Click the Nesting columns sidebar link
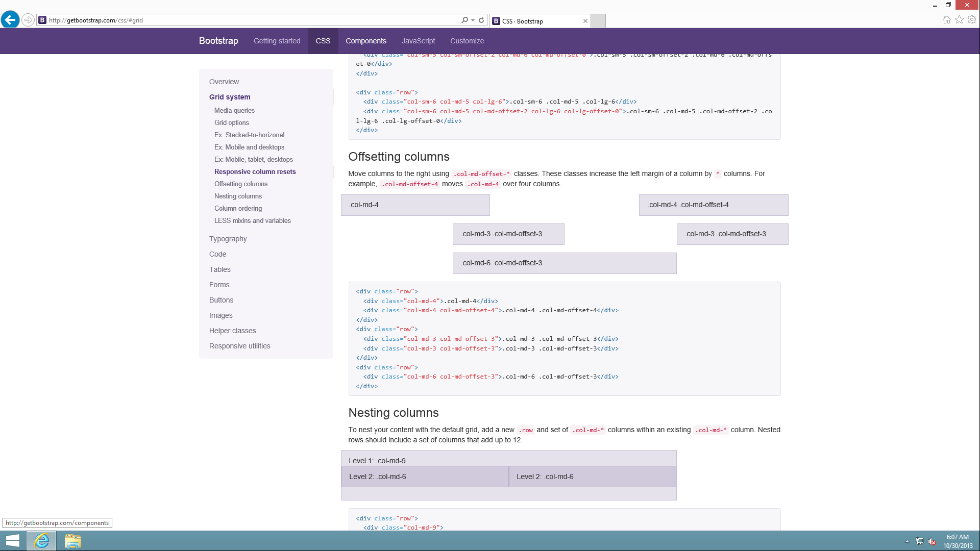Screen dimensions: 980x551 (238, 196)
